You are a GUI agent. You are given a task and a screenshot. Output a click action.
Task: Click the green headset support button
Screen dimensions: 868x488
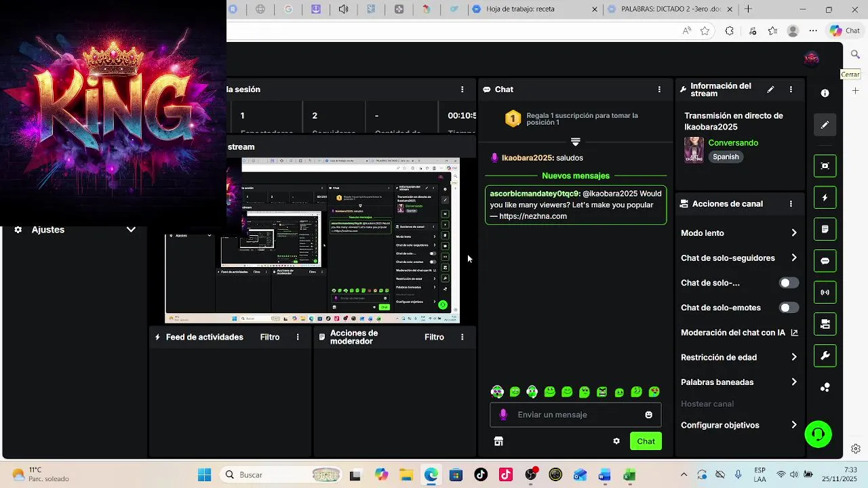click(x=818, y=434)
